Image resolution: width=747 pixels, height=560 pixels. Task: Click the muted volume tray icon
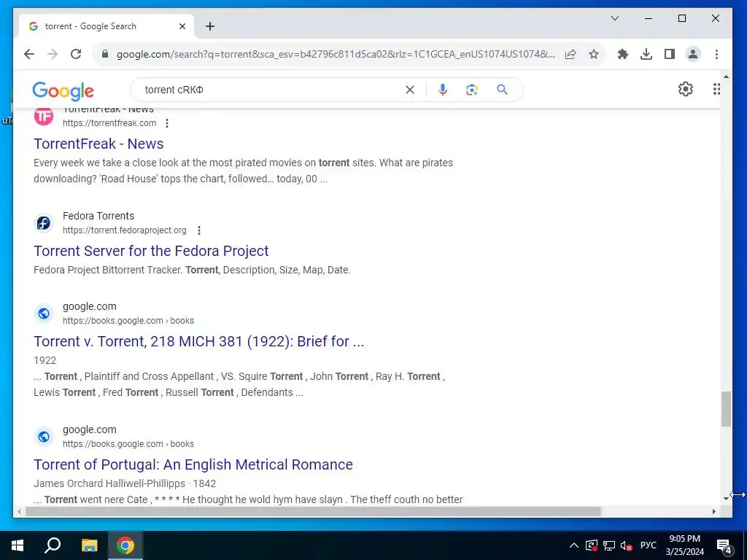[x=626, y=545]
